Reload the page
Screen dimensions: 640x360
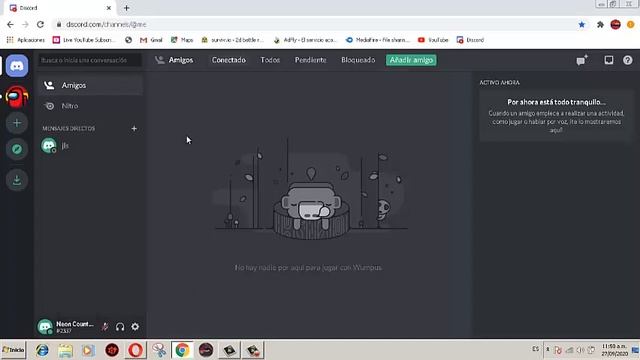(x=40, y=24)
